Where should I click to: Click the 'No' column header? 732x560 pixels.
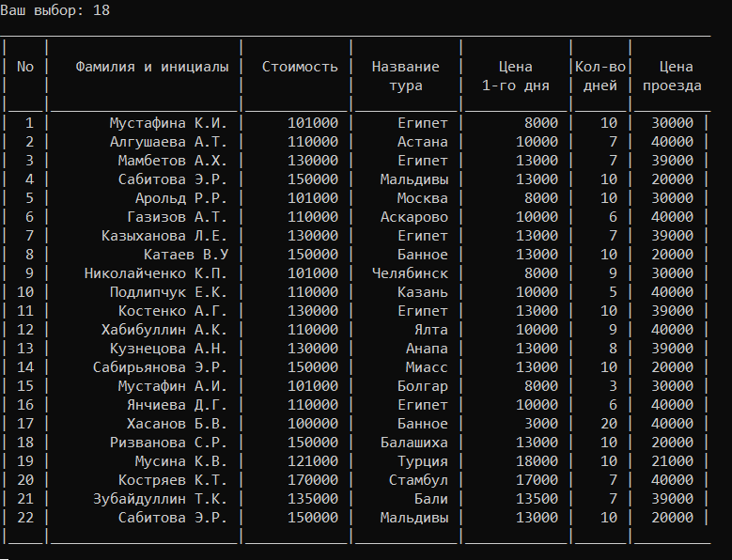[25, 67]
